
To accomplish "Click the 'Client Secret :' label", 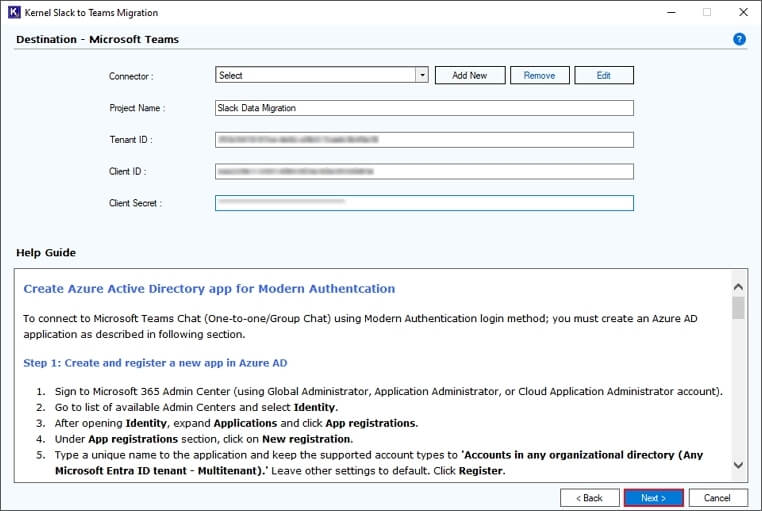I will 135,203.
